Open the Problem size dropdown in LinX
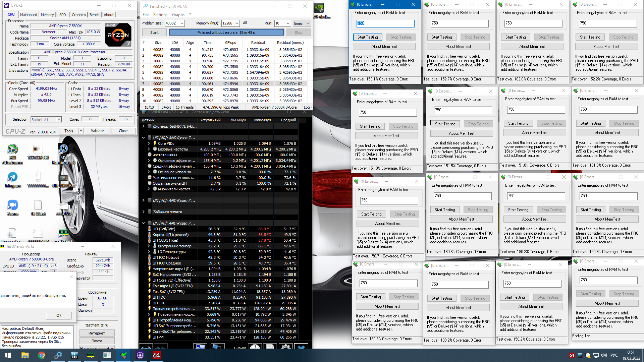 click(181, 23)
